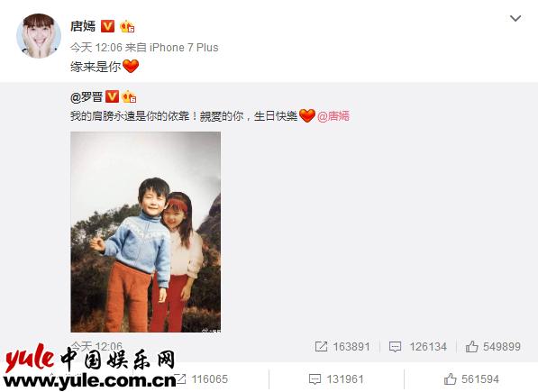Click the orange V verified badge beside 唐嫣
This screenshot has width=538, height=392.
(107, 26)
